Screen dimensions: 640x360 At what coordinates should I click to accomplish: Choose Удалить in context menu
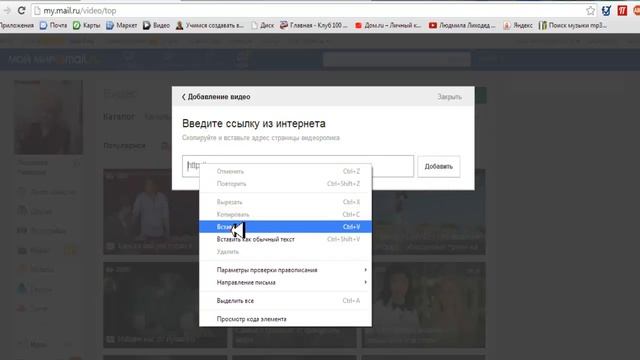(285, 251)
